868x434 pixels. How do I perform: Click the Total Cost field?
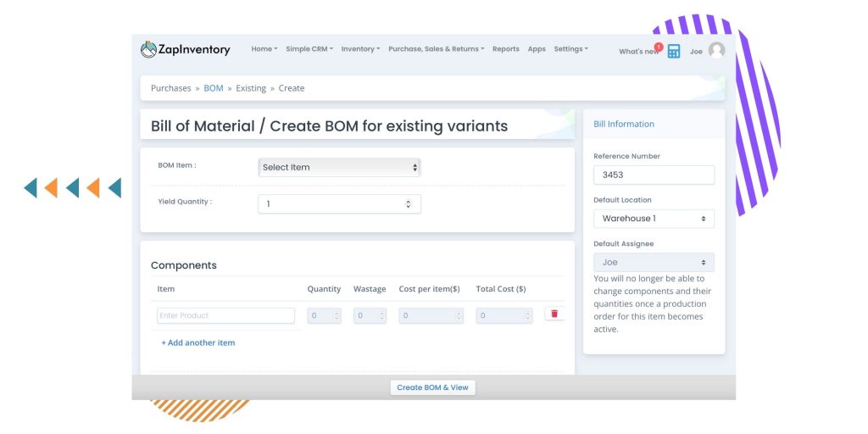coord(504,315)
